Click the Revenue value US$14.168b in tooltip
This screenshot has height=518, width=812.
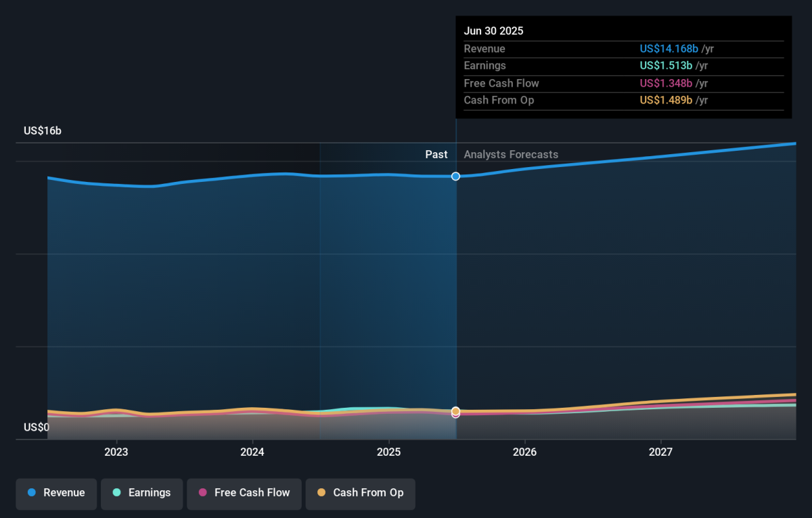click(x=669, y=49)
